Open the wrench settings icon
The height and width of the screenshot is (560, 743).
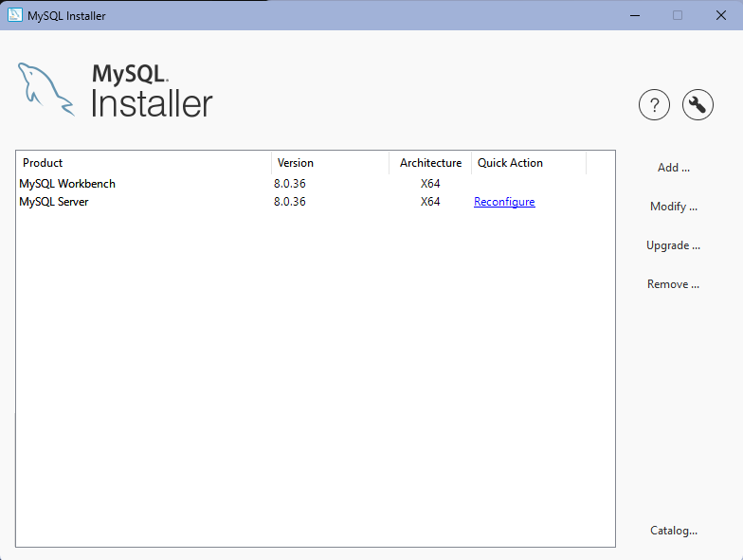click(698, 104)
